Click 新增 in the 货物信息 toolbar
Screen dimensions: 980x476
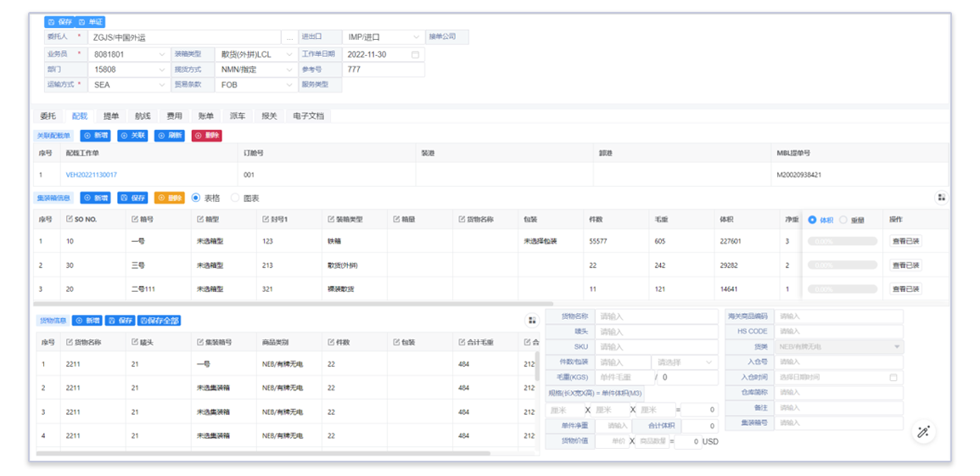pos(87,321)
